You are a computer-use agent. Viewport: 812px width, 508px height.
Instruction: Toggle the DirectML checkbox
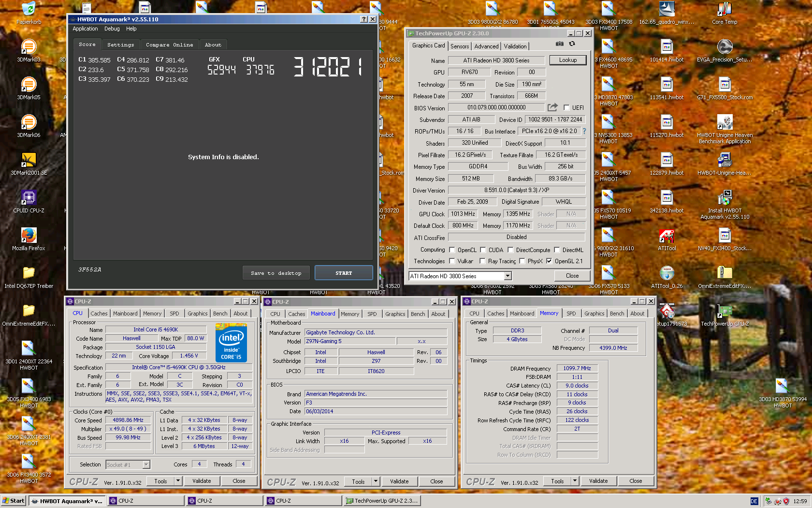557,250
